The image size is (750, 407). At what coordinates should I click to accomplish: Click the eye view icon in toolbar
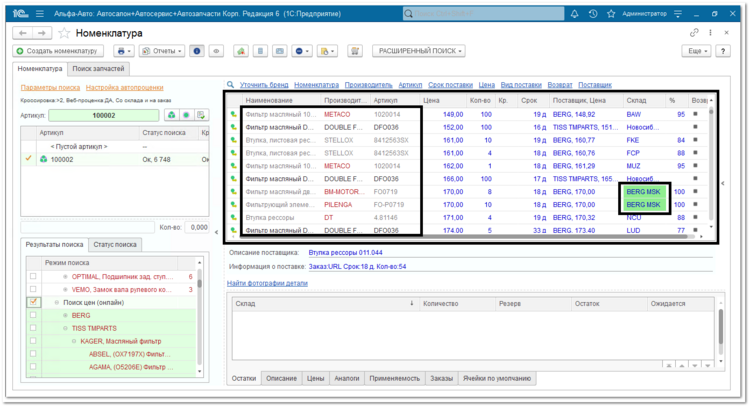click(x=216, y=51)
